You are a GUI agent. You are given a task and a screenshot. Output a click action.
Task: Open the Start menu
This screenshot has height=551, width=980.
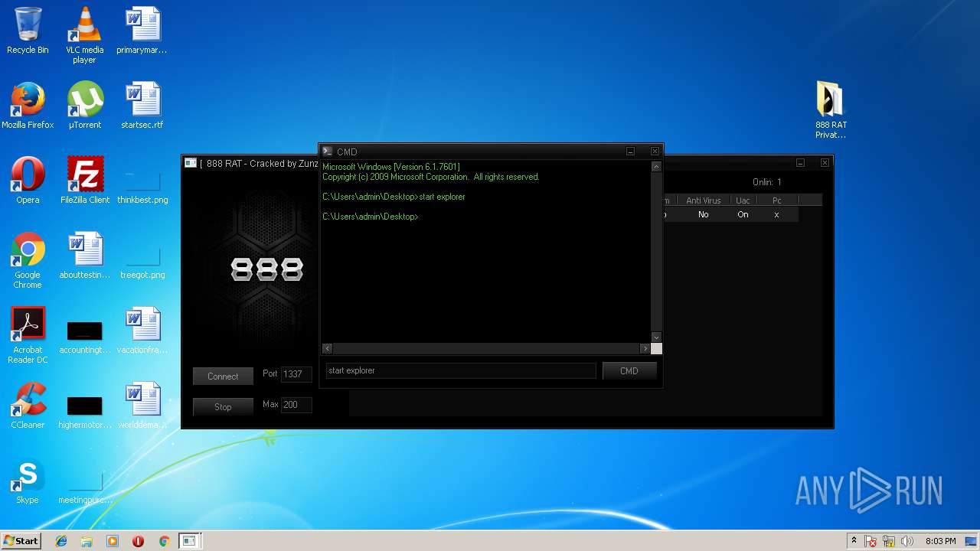coord(21,541)
